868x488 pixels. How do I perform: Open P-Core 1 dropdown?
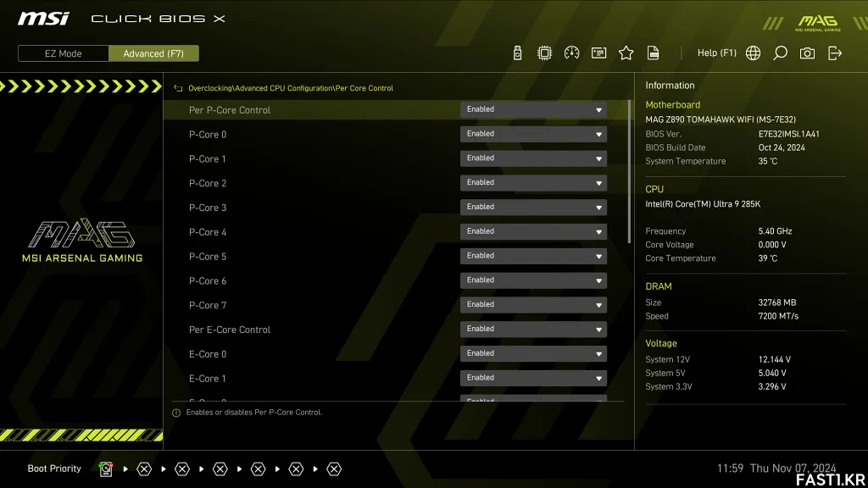[x=533, y=158]
